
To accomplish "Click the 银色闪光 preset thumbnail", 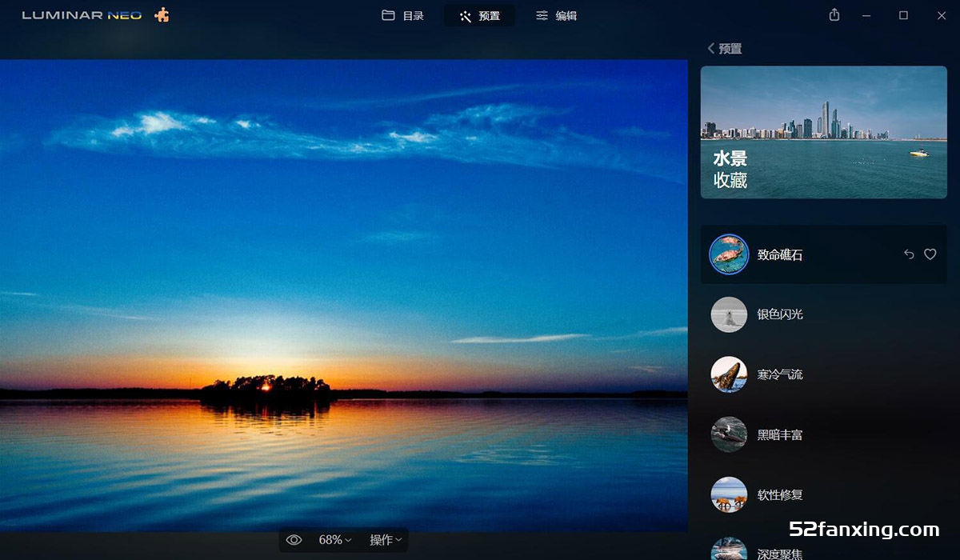I will pyautogui.click(x=729, y=314).
